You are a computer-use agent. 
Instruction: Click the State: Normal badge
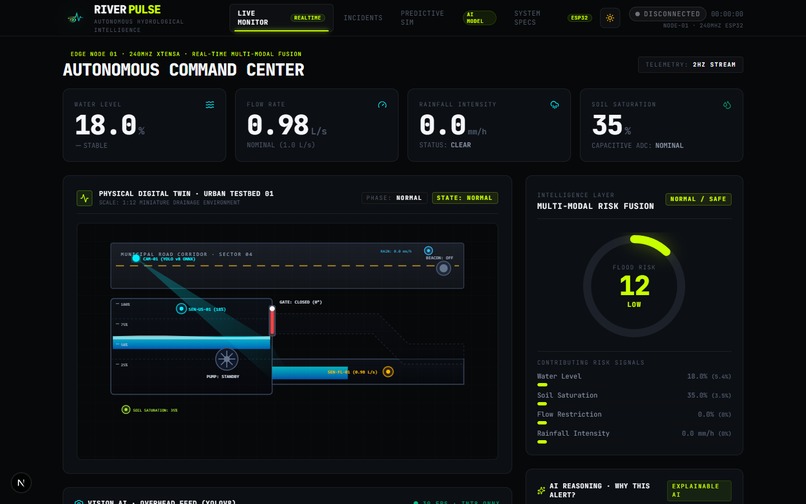[465, 198]
